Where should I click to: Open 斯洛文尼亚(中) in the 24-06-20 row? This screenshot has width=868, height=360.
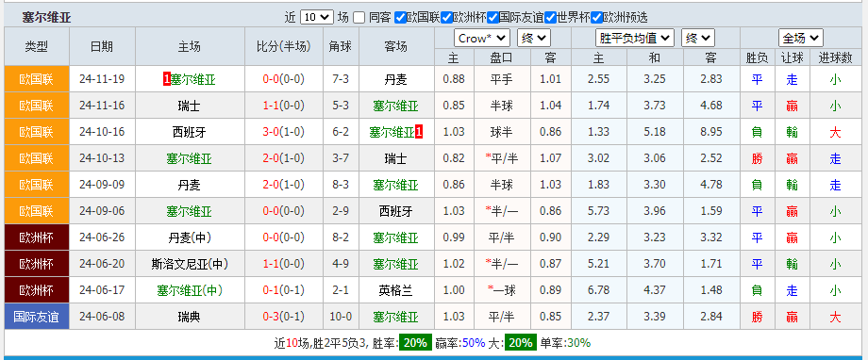[x=190, y=264]
